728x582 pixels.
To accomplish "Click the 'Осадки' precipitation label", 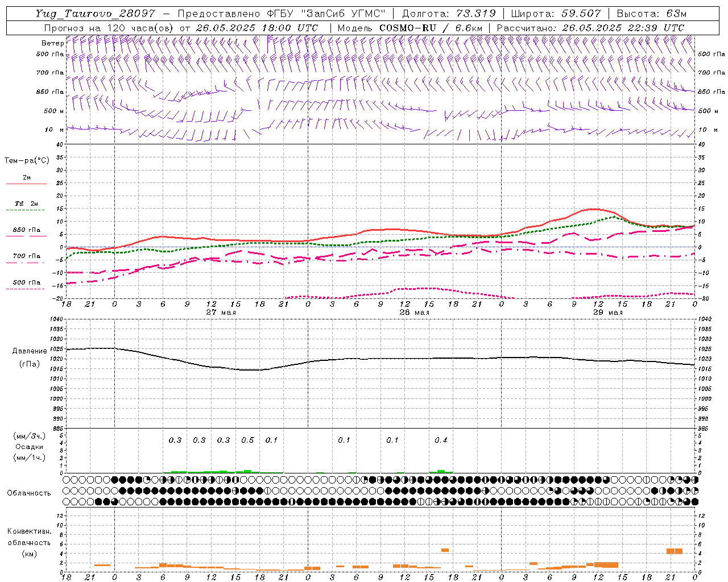I will (x=30, y=447).
